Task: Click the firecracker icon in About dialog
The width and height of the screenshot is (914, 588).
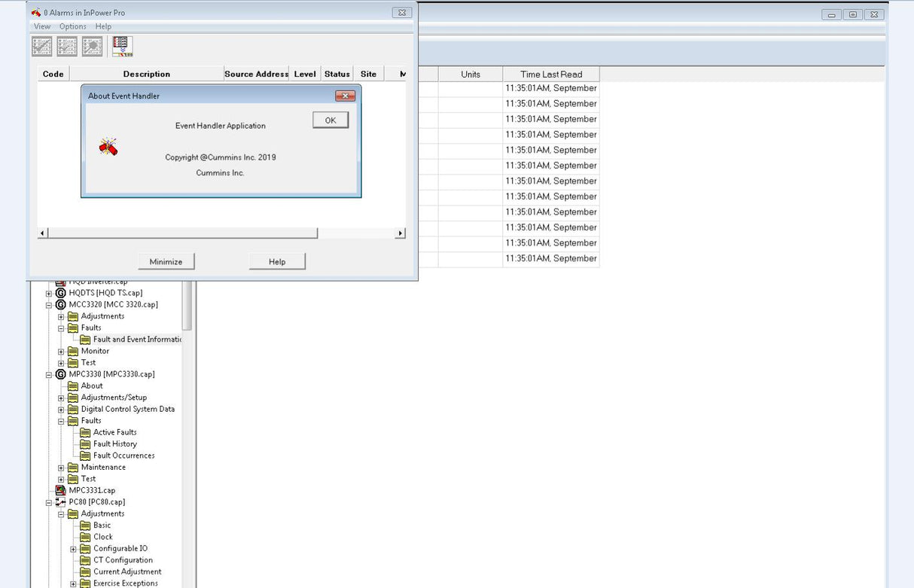Action: pos(108,146)
